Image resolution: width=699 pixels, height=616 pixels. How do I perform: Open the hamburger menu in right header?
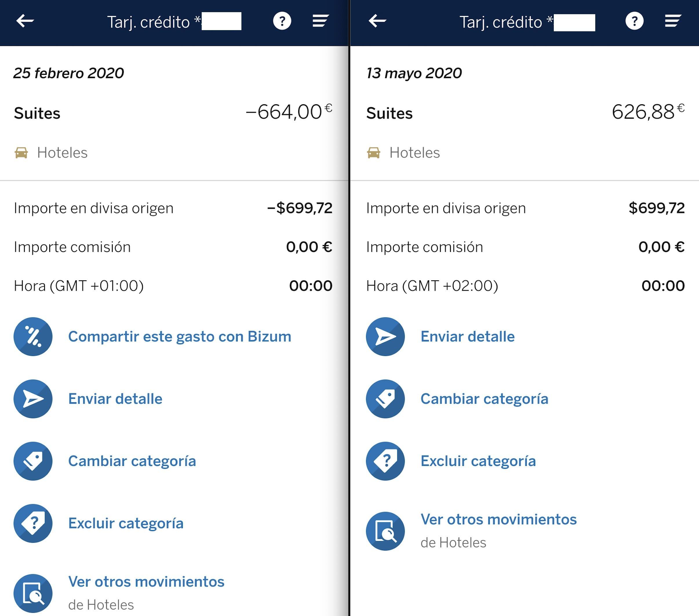pos(673,21)
